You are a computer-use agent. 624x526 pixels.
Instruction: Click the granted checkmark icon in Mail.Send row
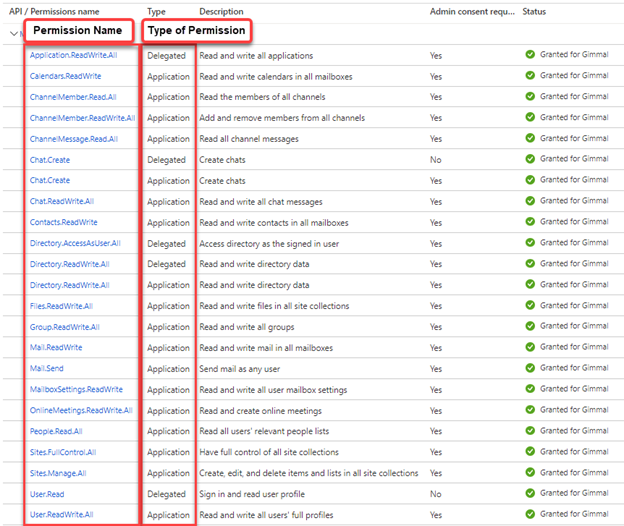530,369
